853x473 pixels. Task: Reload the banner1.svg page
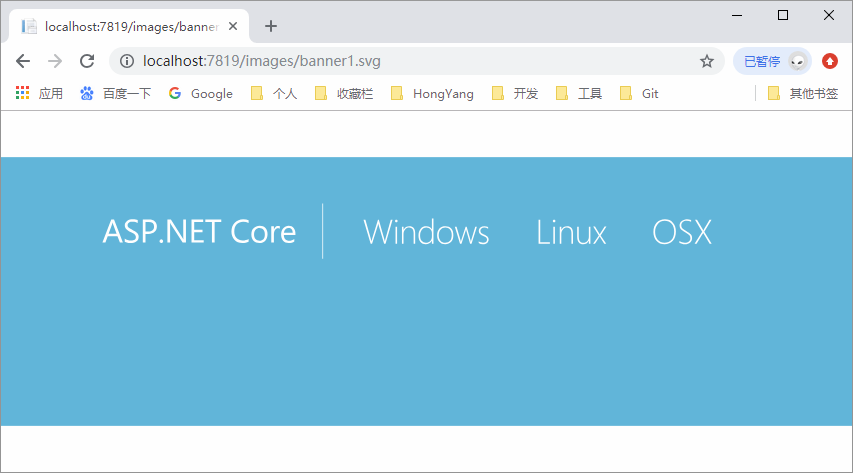87,61
